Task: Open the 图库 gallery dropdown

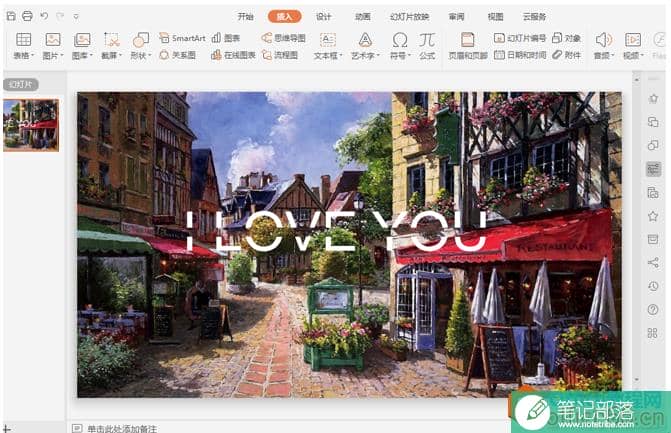Action: pos(82,46)
